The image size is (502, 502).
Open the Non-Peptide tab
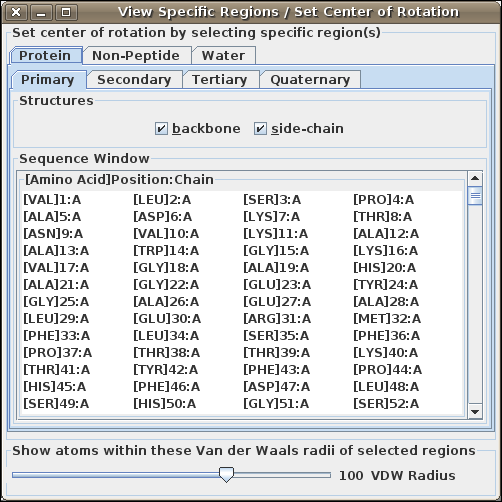click(x=136, y=55)
